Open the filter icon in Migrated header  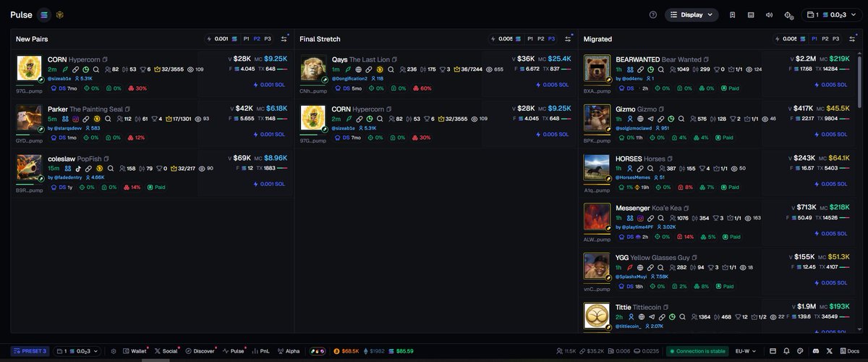(x=851, y=38)
